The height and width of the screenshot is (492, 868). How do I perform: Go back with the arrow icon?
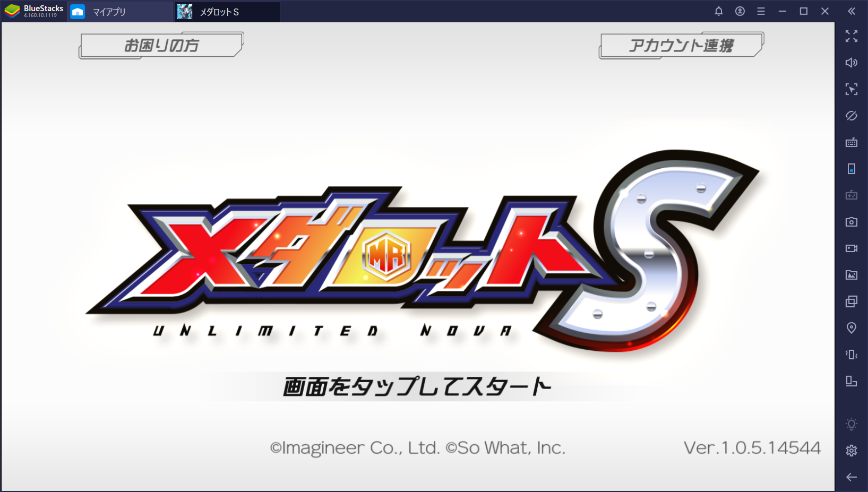point(852,477)
